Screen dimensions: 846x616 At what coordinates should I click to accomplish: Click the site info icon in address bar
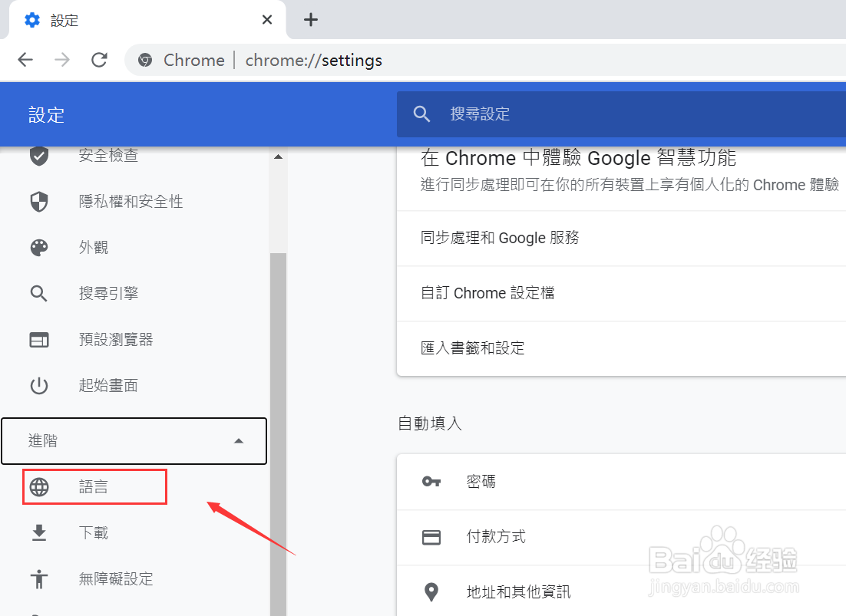tap(145, 60)
